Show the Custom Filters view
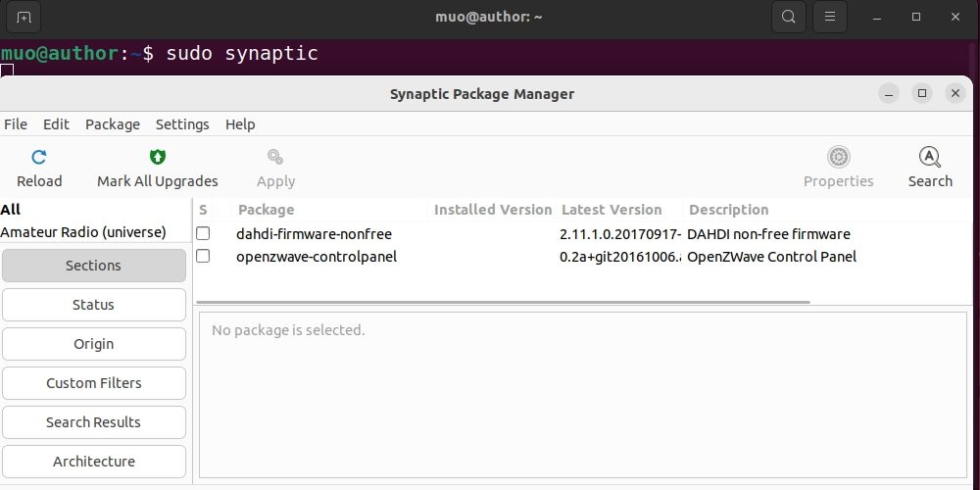The height and width of the screenshot is (490, 980). 93,383
